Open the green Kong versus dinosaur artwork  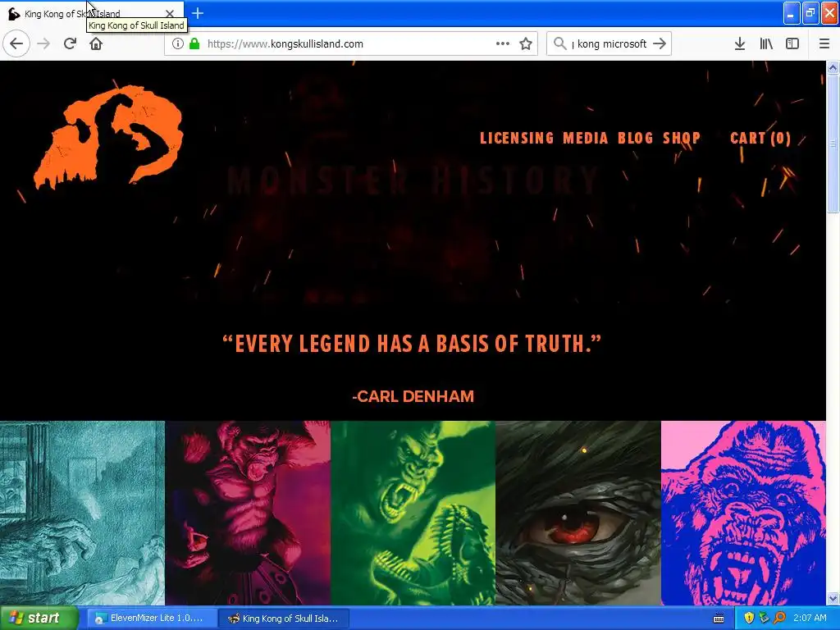click(x=413, y=513)
